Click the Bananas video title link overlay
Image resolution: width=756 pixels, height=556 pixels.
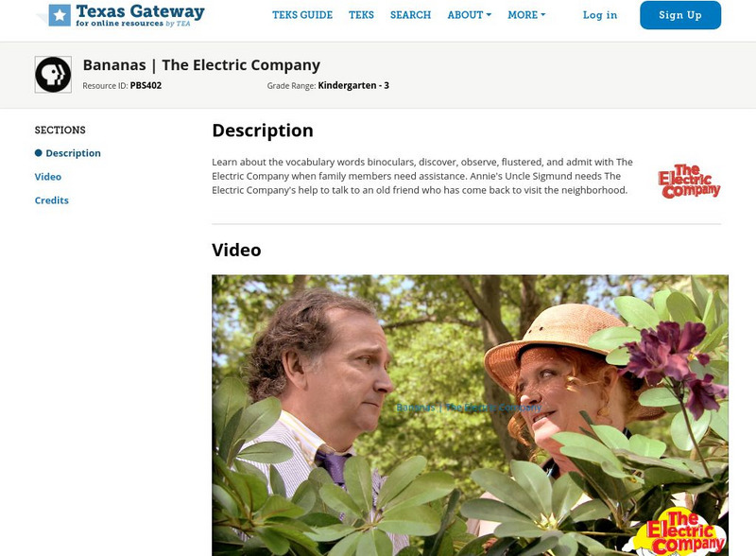[469, 408]
